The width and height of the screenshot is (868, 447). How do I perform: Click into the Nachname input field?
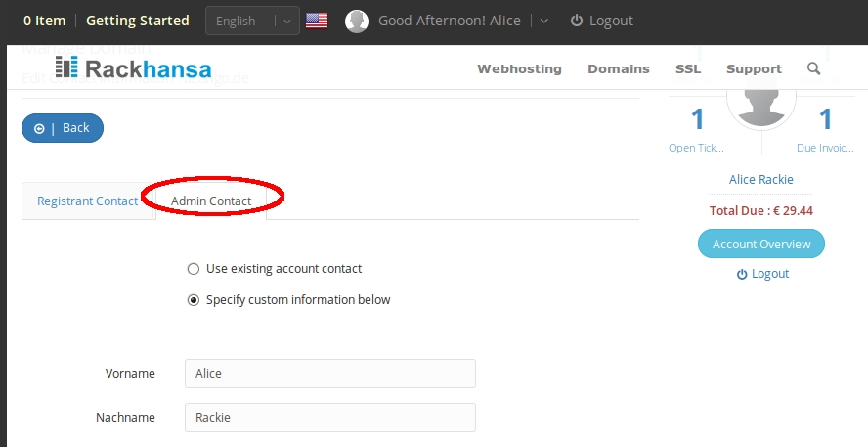coord(330,417)
